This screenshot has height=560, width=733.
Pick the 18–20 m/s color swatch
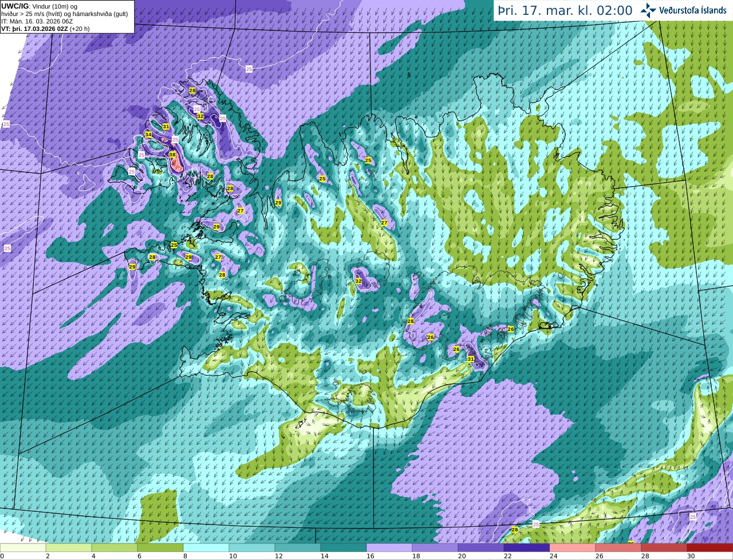coord(435,548)
